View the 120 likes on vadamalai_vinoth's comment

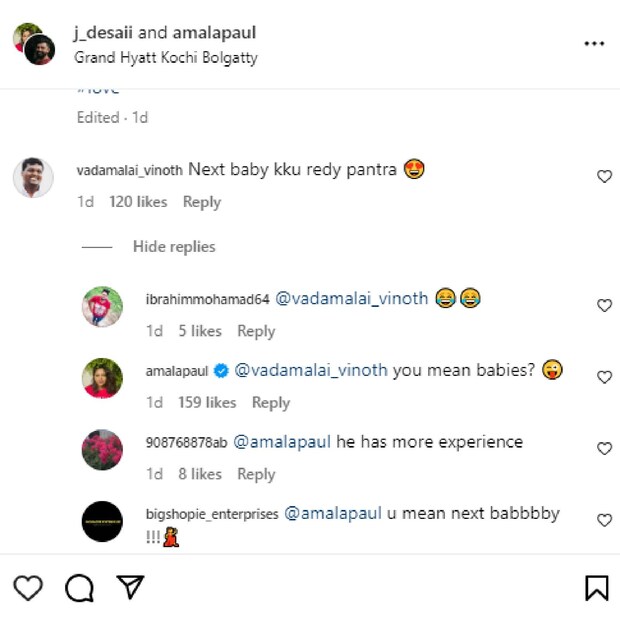(138, 202)
